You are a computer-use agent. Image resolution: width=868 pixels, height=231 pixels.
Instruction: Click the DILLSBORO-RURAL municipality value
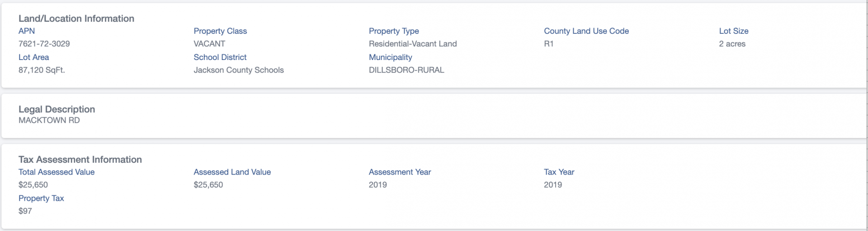pos(406,70)
